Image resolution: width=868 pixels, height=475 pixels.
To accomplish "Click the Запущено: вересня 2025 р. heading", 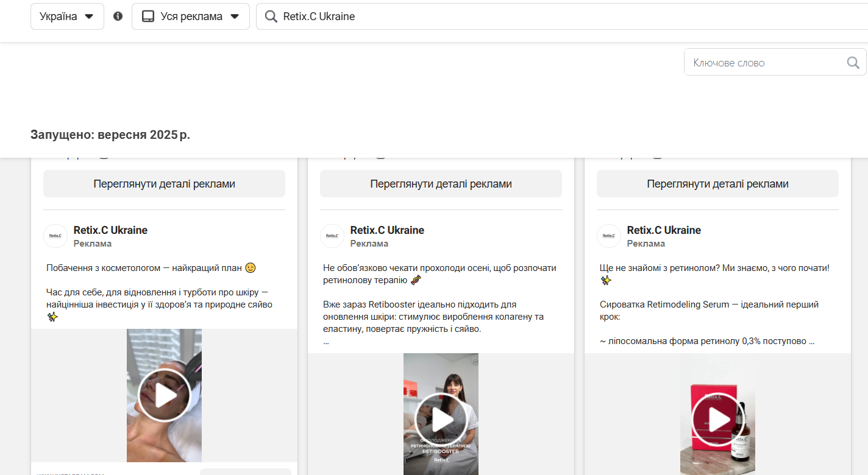I will [x=110, y=135].
